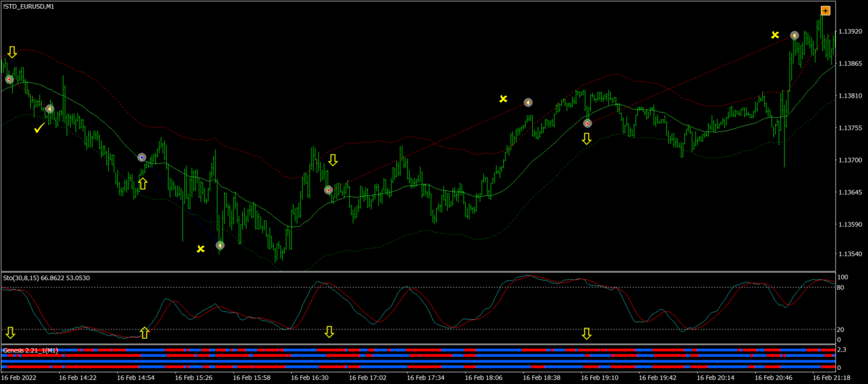Image resolution: width=868 pixels, height=384 pixels.
Task: Click the 16 Feb 17:02 time label
Action: click(x=368, y=378)
